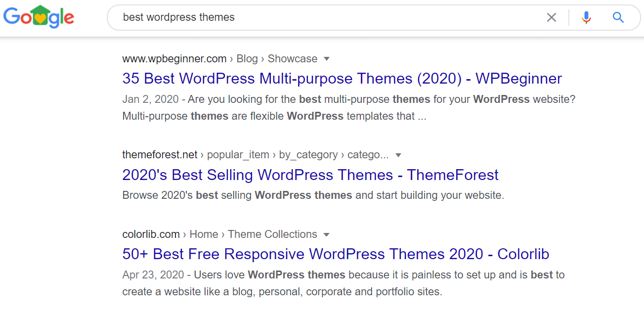
Task: Open the result options arrow for wpbeginner.com
Action: [x=327, y=58]
